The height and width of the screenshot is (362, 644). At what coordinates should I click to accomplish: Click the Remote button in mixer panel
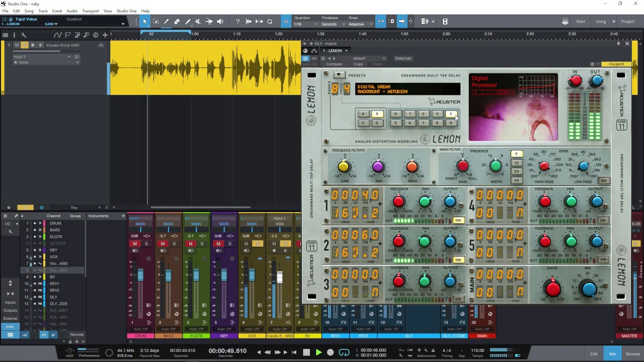click(x=77, y=335)
